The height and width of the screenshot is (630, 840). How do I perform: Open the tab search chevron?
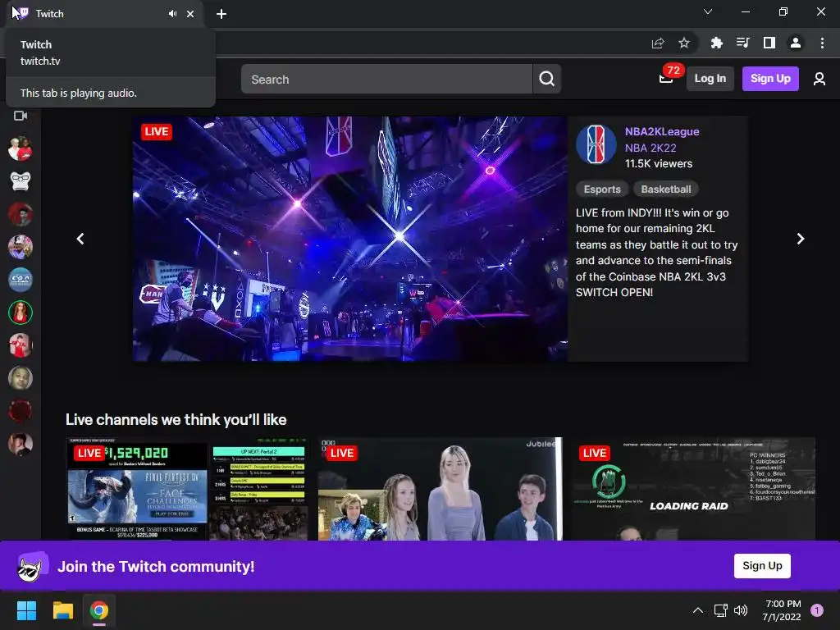708,11
